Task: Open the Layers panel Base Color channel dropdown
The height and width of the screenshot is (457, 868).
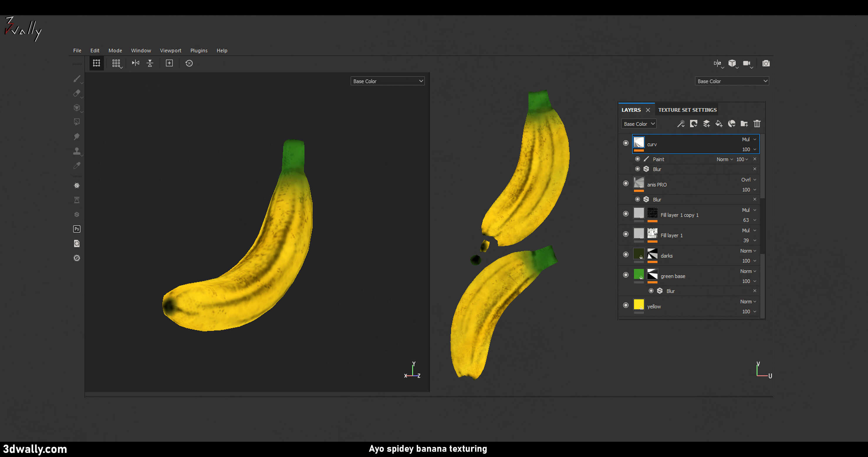Action: point(639,124)
